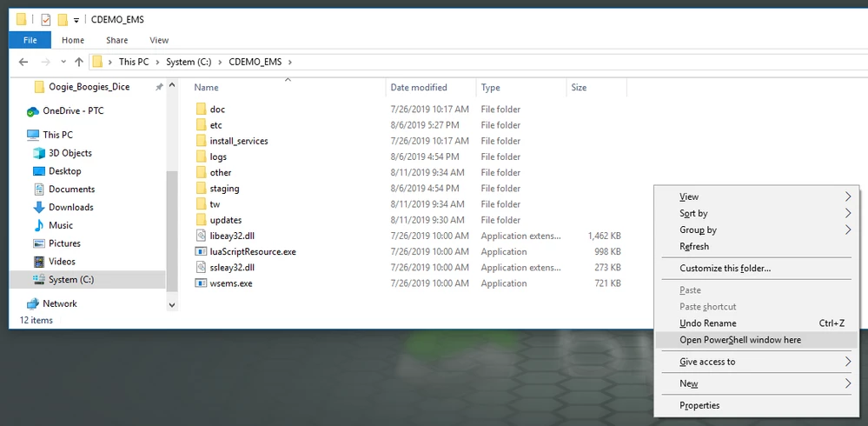Image resolution: width=868 pixels, height=426 pixels.
Task: Click the install_services folder icon
Action: pyautogui.click(x=201, y=141)
